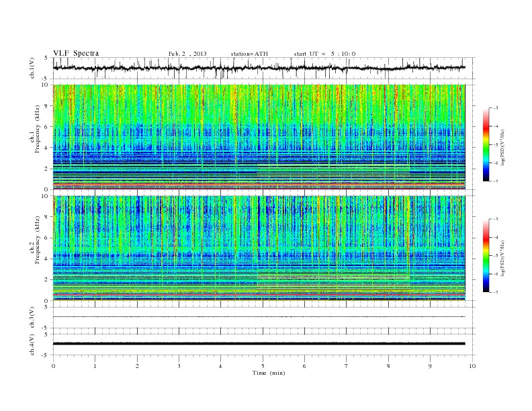The height and width of the screenshot is (411, 532).
Task: Click the log(PSD) label beside ch.2 color bar
Action: point(503,258)
